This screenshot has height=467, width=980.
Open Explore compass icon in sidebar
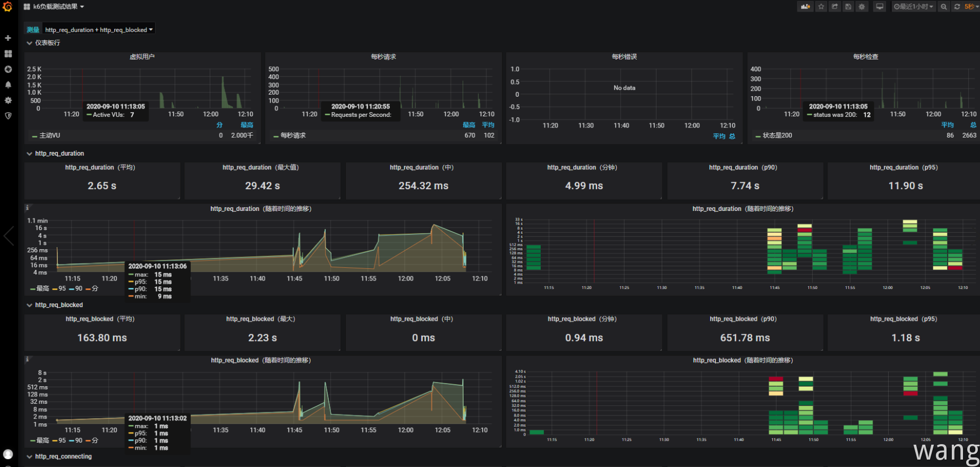(8, 69)
